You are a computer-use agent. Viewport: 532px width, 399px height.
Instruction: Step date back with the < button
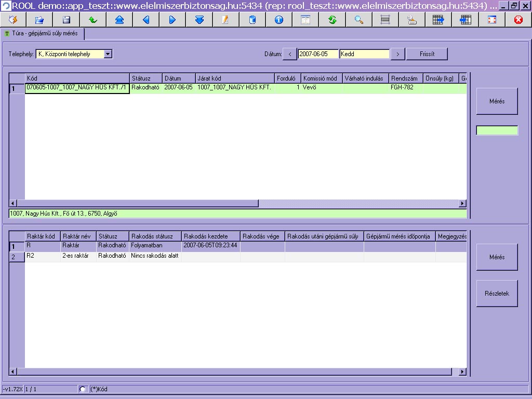(x=290, y=54)
